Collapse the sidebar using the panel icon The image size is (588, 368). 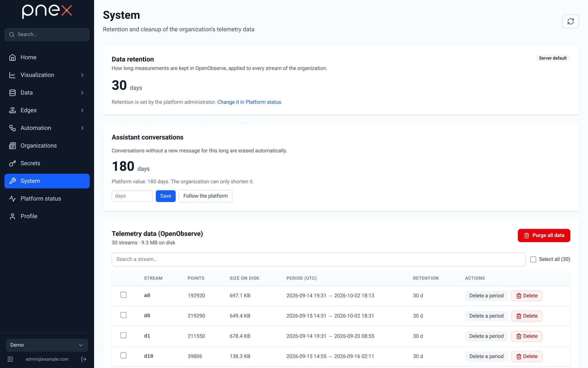click(x=10, y=359)
